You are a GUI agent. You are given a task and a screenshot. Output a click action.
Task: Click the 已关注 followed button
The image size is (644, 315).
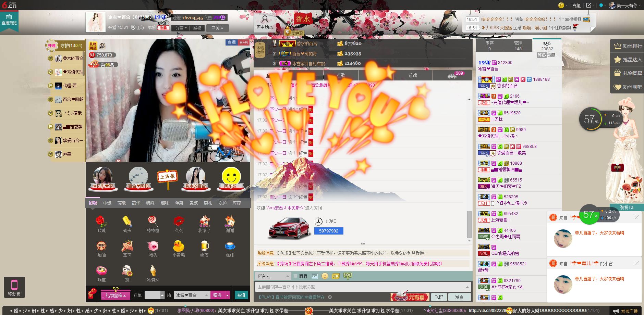[217, 28]
